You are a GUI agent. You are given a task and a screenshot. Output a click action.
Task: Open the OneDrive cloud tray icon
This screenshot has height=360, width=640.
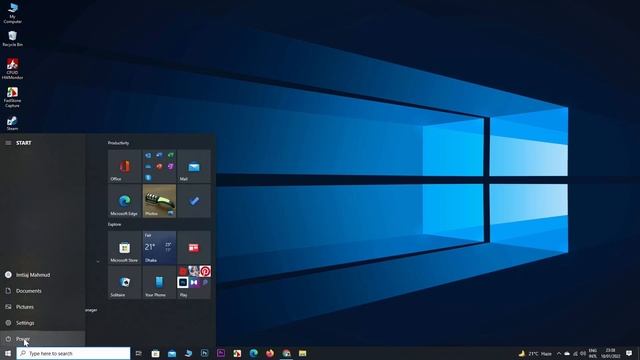coord(567,353)
